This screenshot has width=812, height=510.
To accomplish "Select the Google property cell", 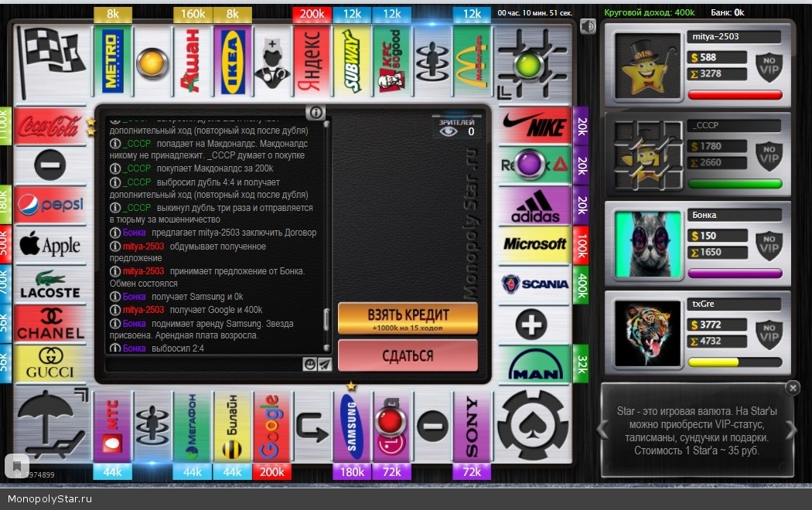I will tap(272, 427).
